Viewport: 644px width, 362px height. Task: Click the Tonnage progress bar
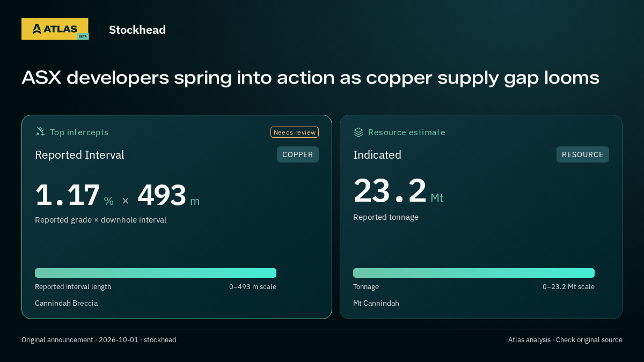474,273
